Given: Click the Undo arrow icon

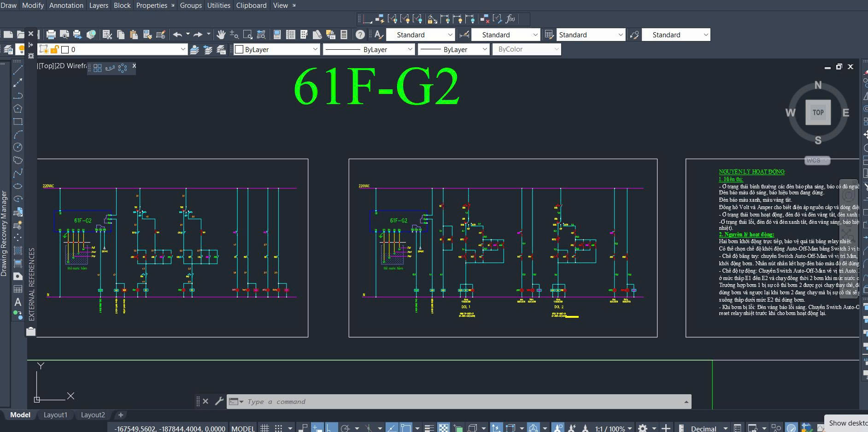Looking at the screenshot, I should coord(177,35).
